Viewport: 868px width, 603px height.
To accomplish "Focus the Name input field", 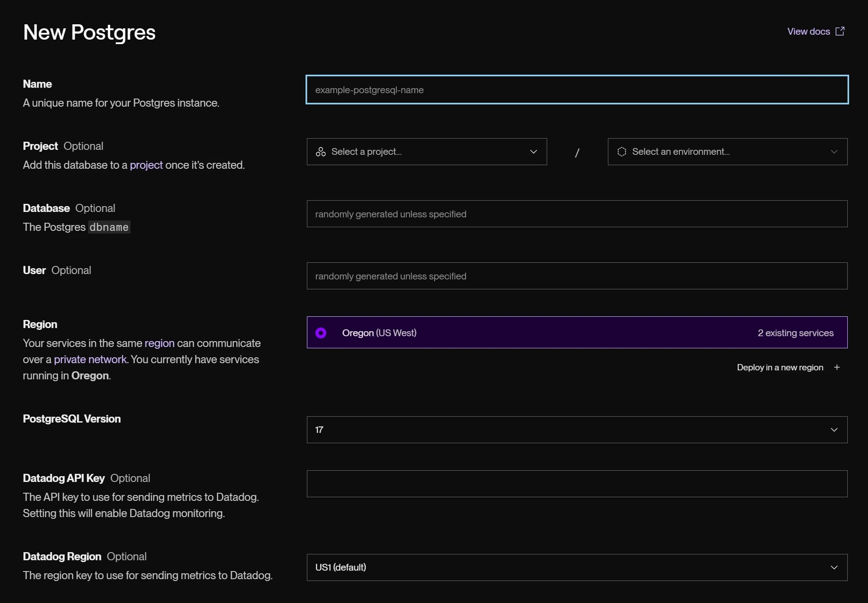I will pos(576,90).
